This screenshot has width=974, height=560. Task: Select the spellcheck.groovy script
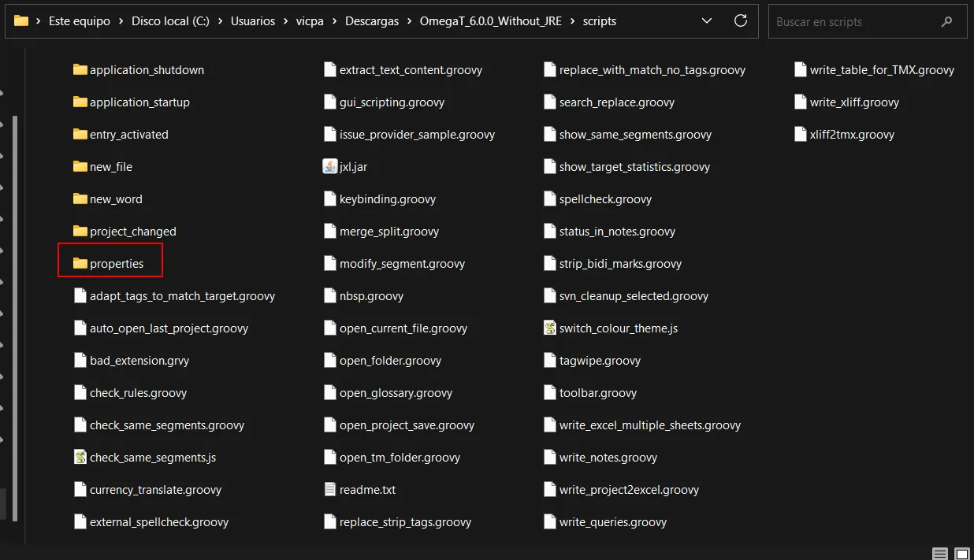(607, 198)
